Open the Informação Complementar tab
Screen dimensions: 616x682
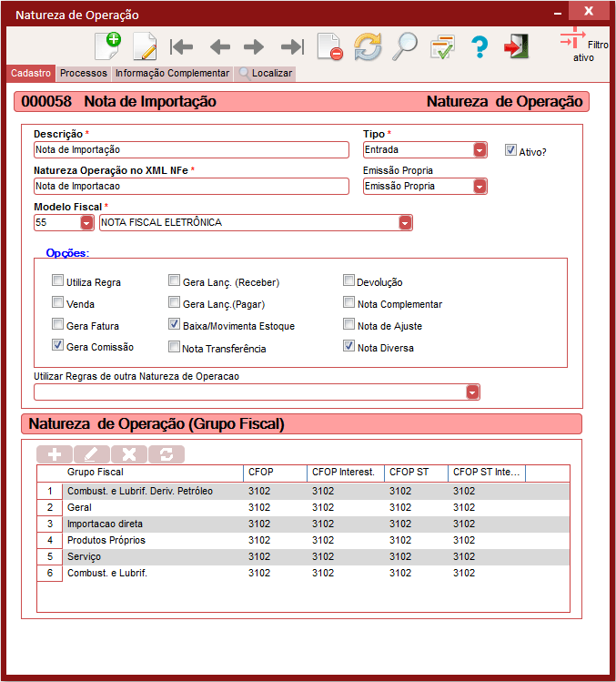pos(172,73)
